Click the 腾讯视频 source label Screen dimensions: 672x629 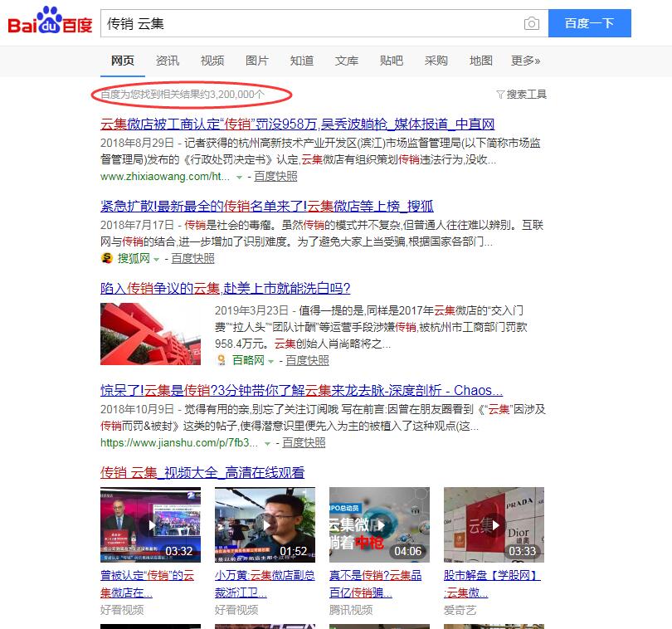click(x=351, y=610)
